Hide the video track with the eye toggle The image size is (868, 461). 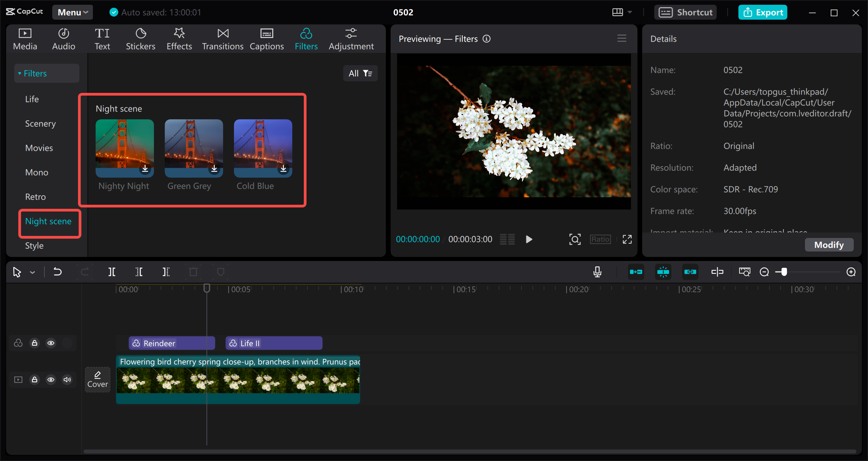coord(51,380)
